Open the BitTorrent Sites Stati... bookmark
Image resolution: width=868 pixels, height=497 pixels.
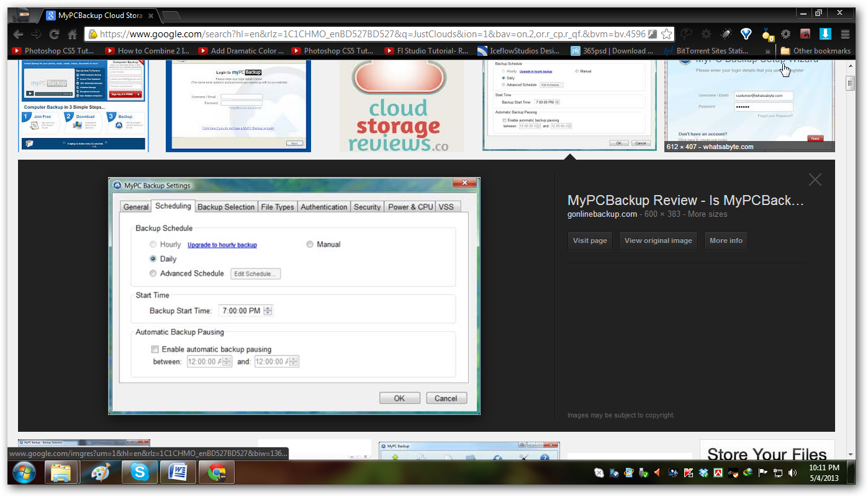pyautogui.click(x=706, y=51)
